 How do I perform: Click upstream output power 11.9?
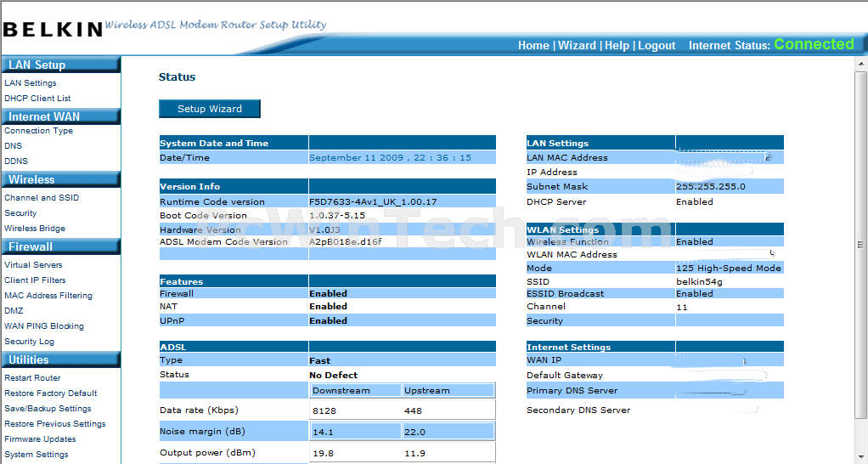414,454
